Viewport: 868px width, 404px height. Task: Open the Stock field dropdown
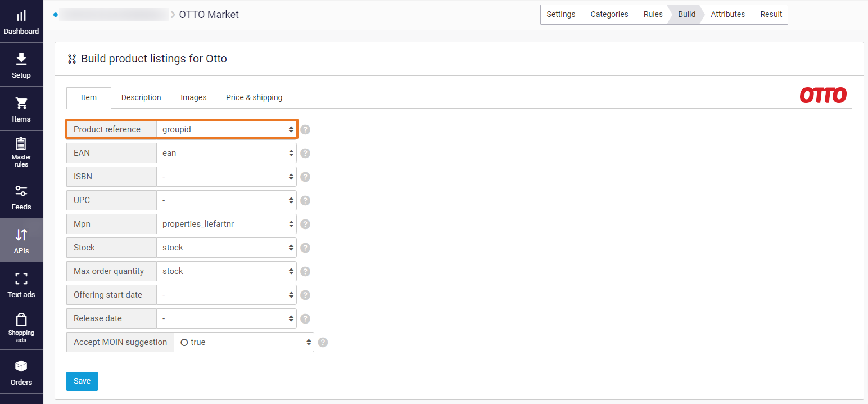click(x=227, y=248)
